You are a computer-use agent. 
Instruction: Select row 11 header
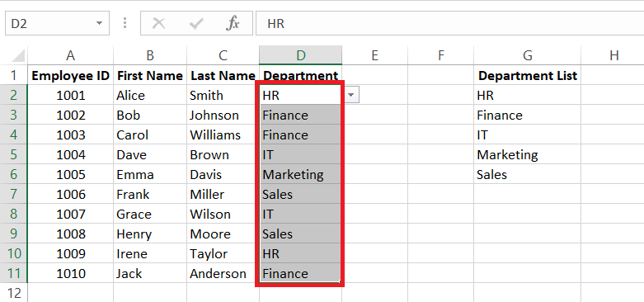coord(13,273)
